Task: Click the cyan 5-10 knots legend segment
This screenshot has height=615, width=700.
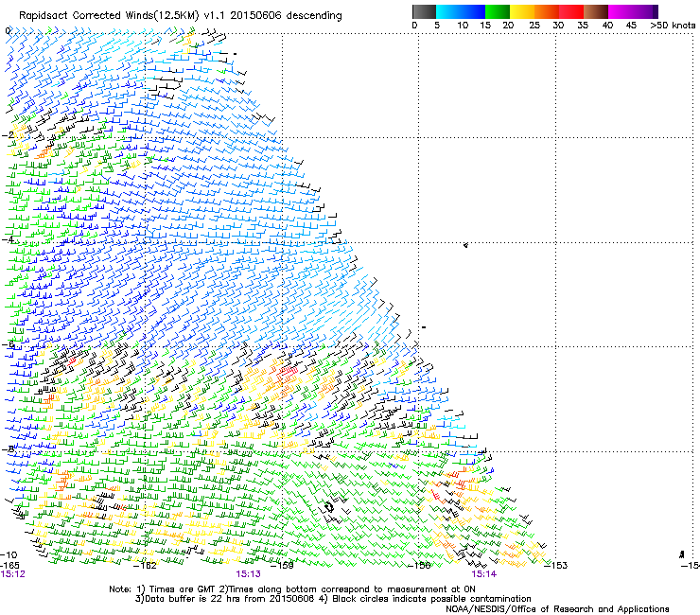Action: pos(448,11)
